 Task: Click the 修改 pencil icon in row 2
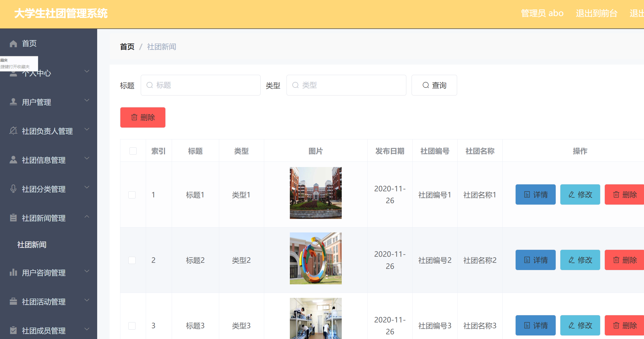[x=572, y=260]
